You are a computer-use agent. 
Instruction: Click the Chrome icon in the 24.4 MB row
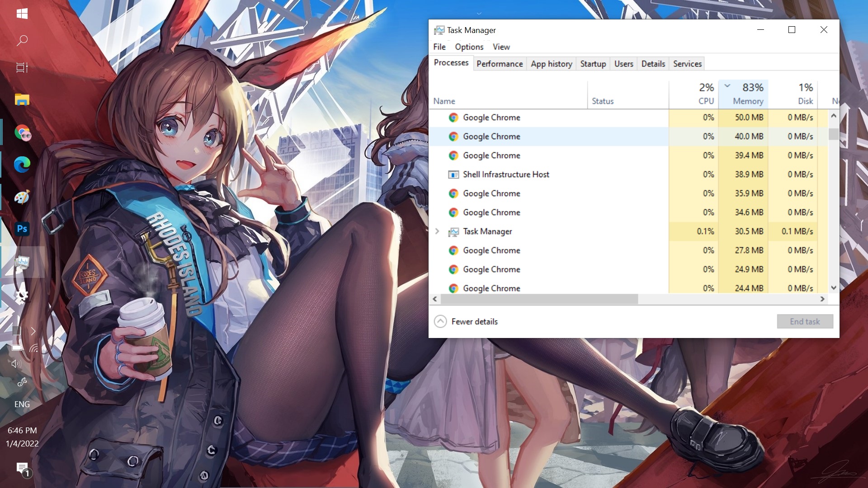tap(453, 288)
